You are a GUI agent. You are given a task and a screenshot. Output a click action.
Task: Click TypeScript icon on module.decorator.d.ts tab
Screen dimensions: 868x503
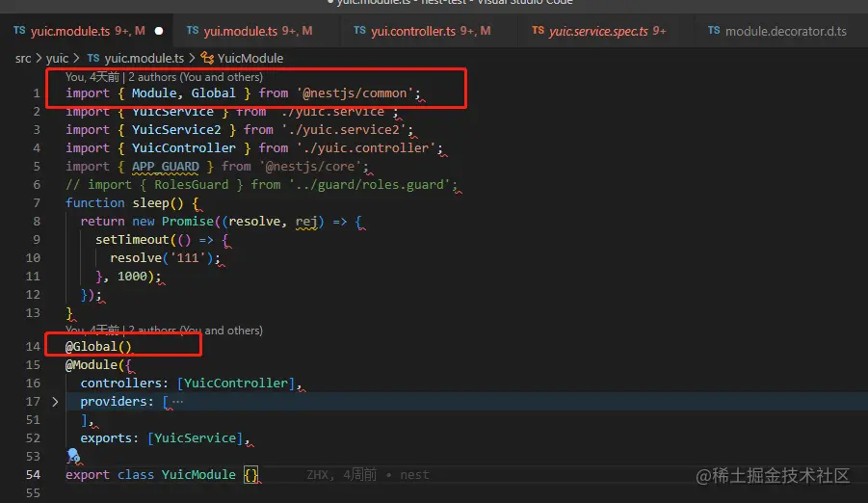714,30
